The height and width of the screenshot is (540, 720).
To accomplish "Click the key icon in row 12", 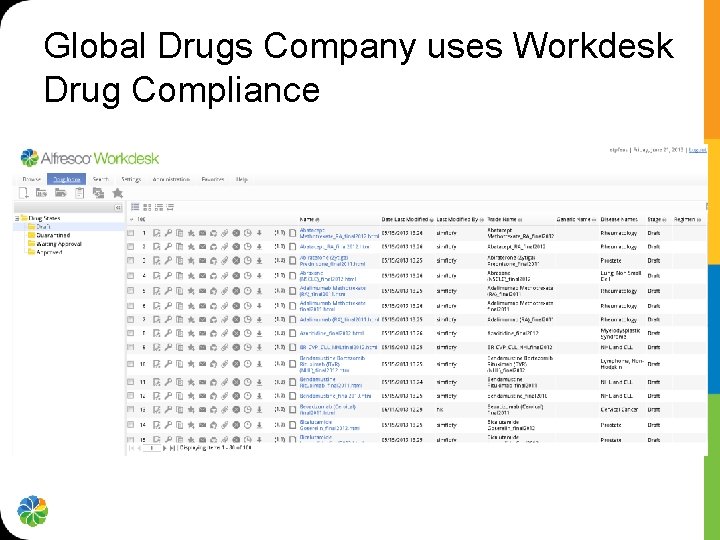I will [x=168, y=396].
